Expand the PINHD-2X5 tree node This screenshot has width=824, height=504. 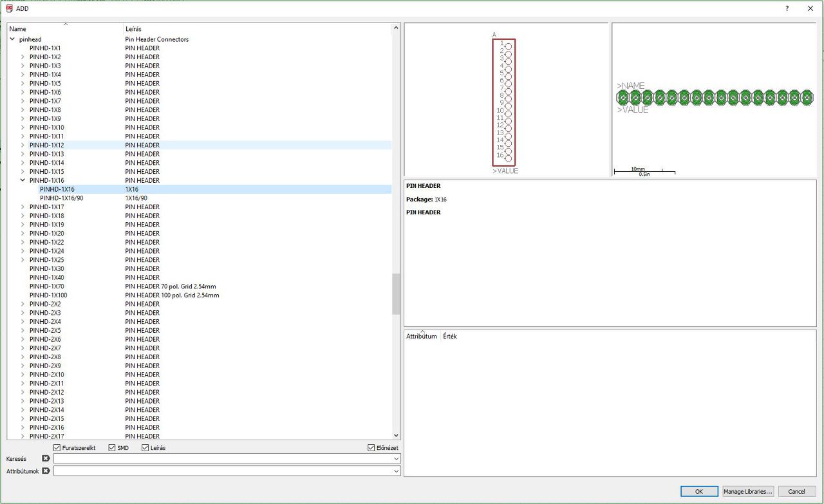coord(23,330)
